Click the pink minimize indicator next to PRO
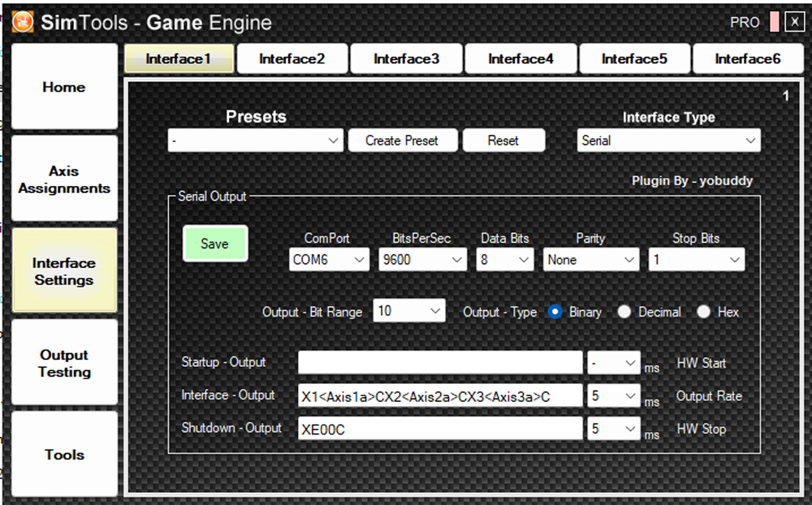The width and height of the screenshot is (812, 505). tap(774, 22)
